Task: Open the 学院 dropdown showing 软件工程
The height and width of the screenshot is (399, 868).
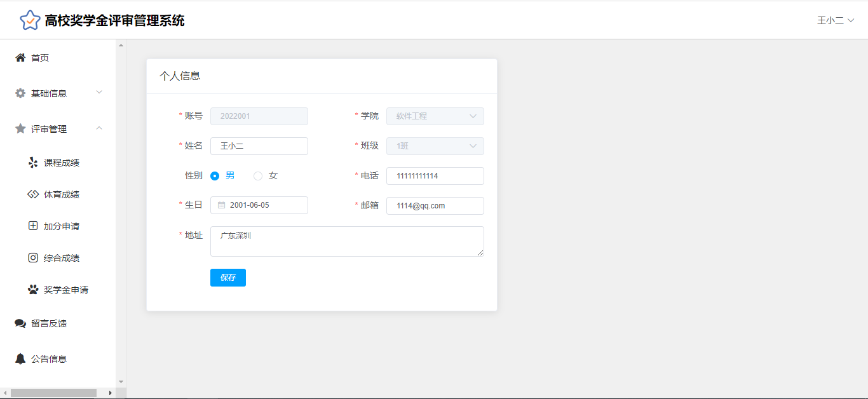Action: pyautogui.click(x=435, y=116)
